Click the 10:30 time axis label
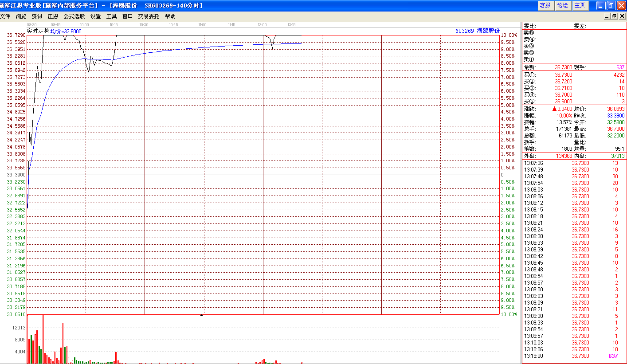Screen dimensions: 627x364 click(144, 25)
